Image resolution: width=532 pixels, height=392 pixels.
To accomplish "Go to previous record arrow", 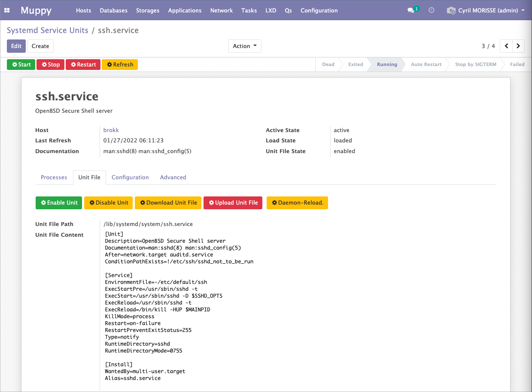I will (x=507, y=46).
